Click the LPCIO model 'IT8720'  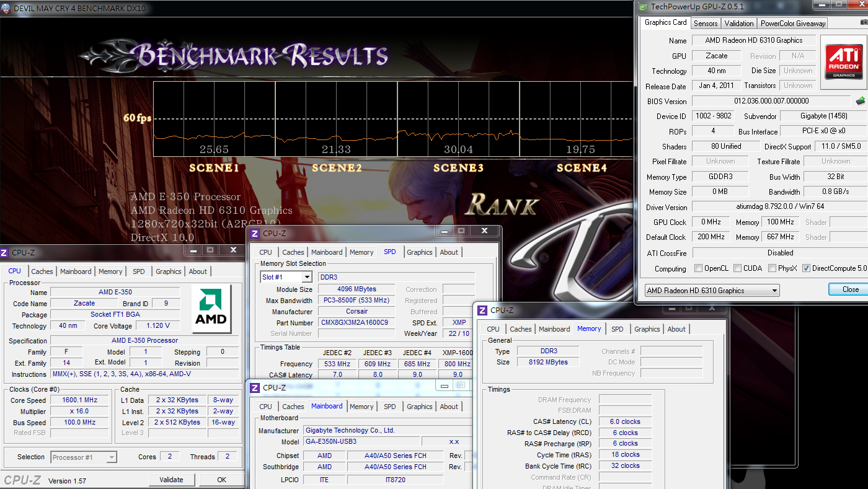(395, 480)
